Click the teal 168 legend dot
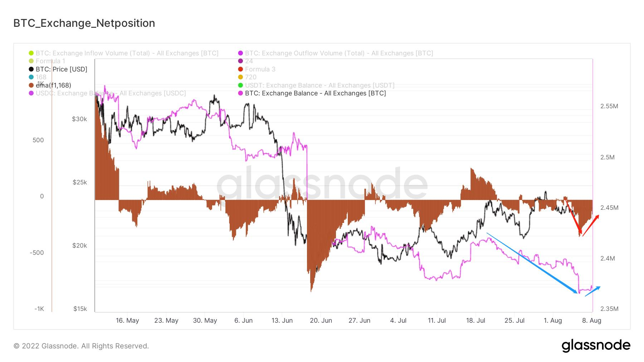This screenshot has height=362, width=644. [x=31, y=77]
